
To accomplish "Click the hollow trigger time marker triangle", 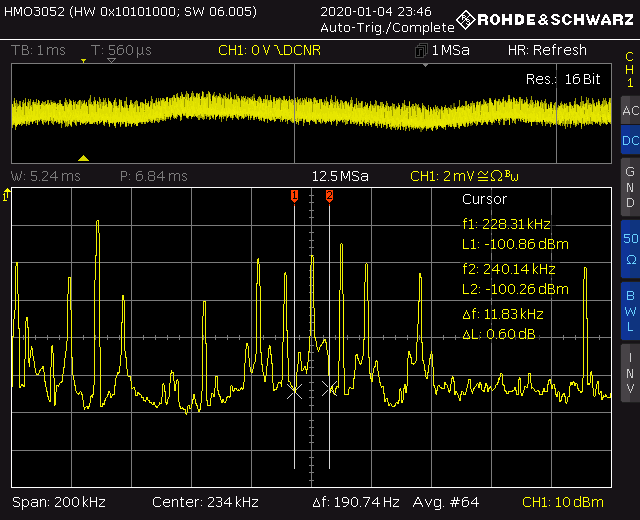I will tap(111, 60).
